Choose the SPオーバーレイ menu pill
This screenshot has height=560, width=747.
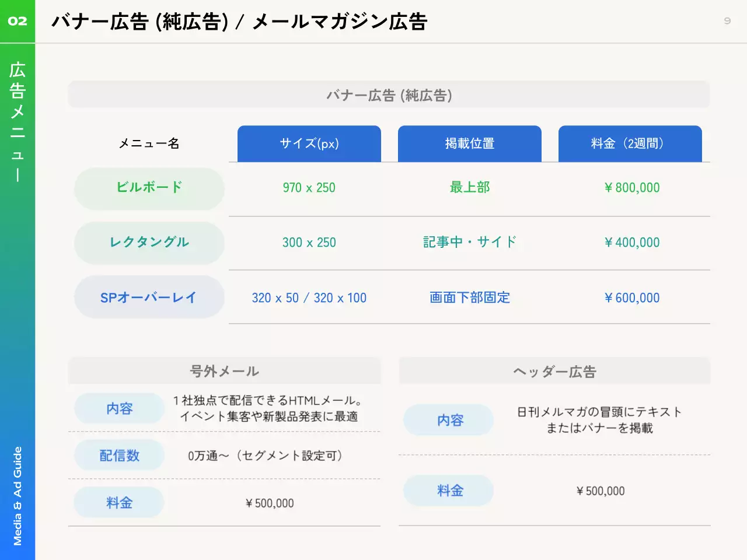(x=149, y=297)
